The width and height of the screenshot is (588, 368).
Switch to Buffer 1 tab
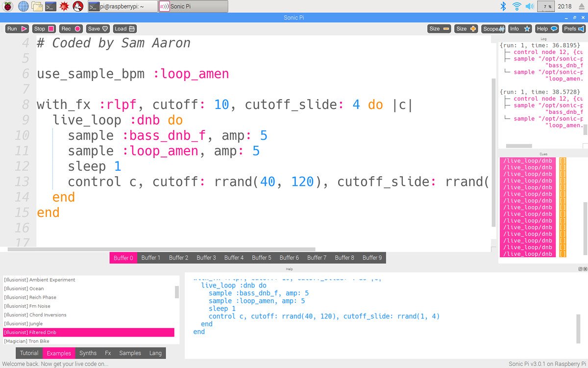click(x=151, y=258)
